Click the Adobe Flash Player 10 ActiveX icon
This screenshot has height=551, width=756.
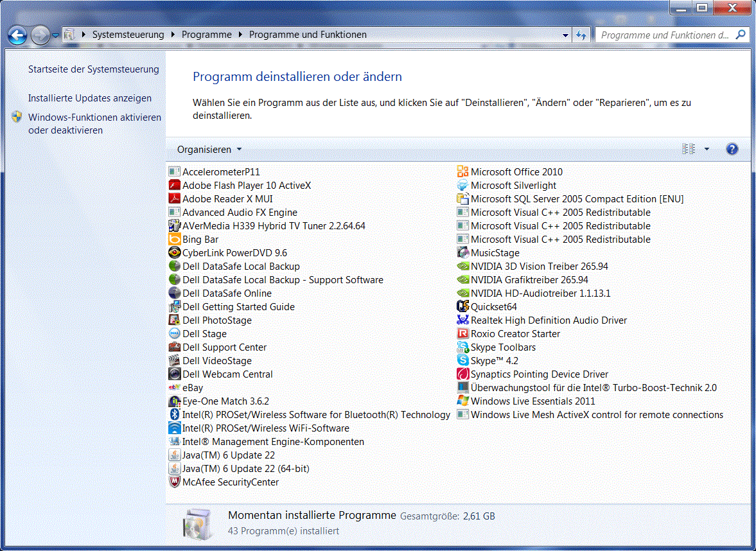pyautogui.click(x=174, y=185)
